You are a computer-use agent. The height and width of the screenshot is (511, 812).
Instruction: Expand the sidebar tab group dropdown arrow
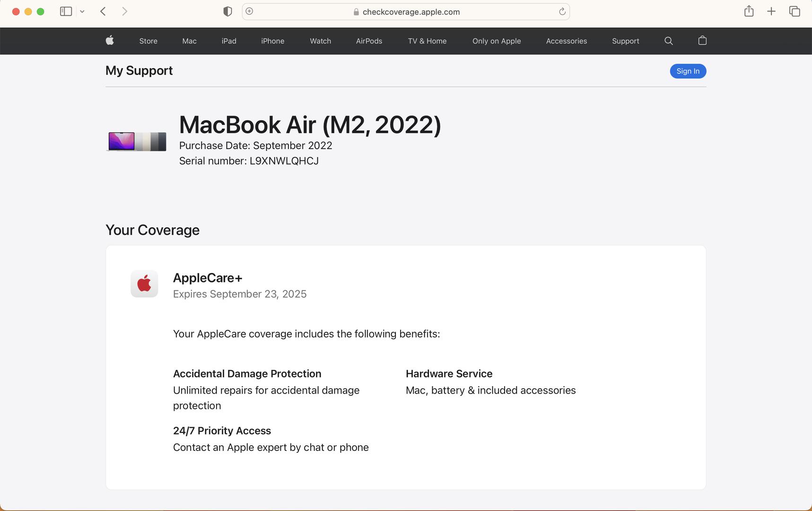coord(82,11)
